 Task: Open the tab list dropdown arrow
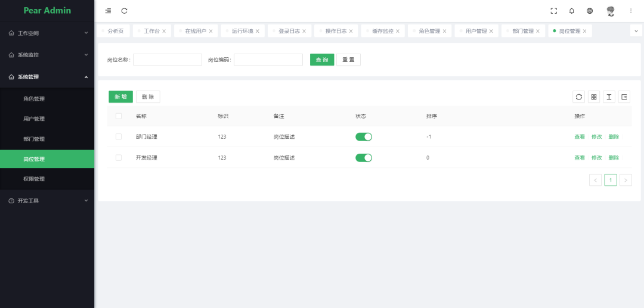[x=636, y=31]
